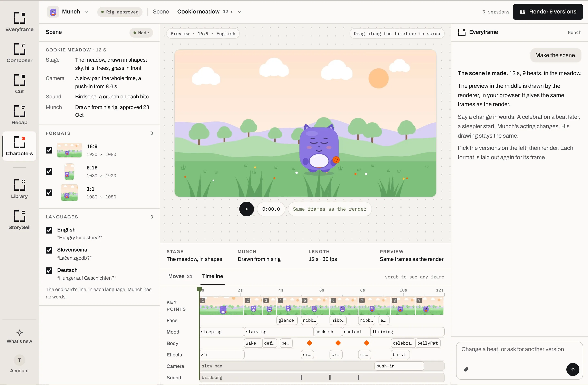The width and height of the screenshot is (588, 385).
Task: Click the Munch character avatar icon
Action: click(53, 12)
